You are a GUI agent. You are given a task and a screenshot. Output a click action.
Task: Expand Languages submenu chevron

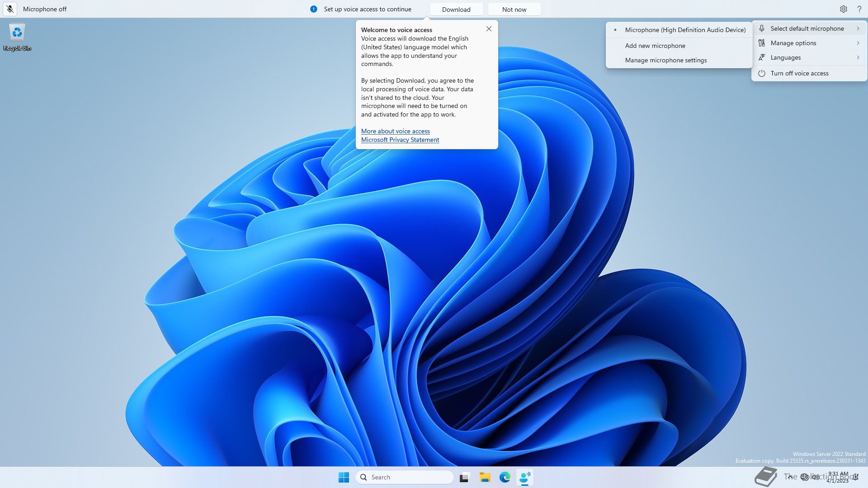click(858, 57)
